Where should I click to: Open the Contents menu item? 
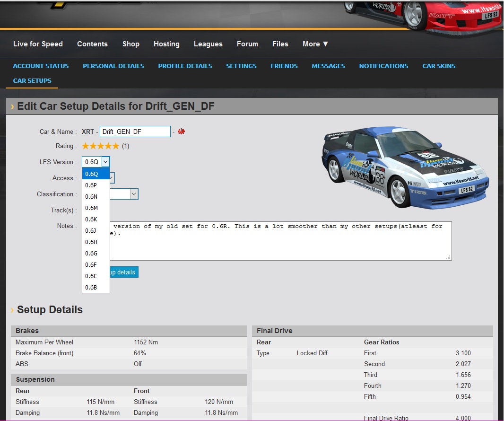coord(92,44)
